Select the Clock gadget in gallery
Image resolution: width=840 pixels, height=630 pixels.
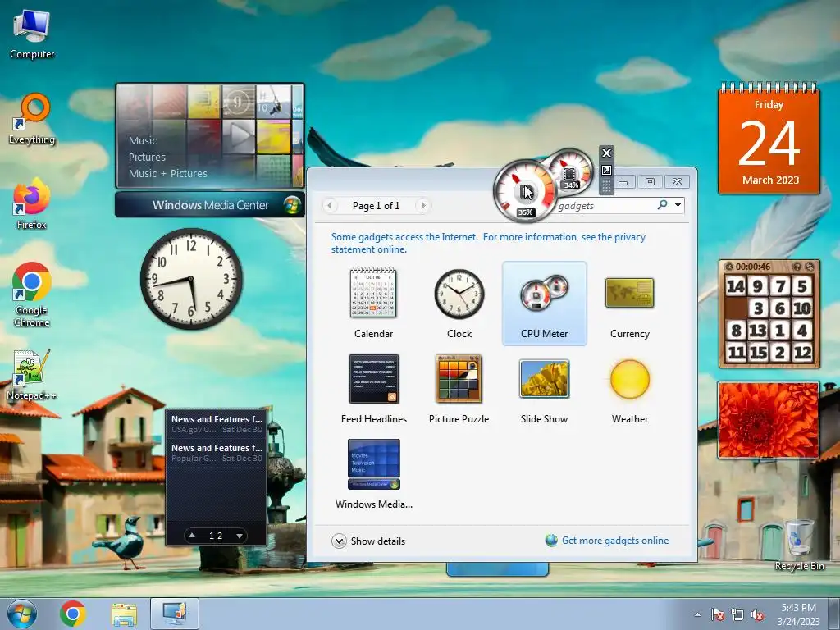click(x=459, y=304)
